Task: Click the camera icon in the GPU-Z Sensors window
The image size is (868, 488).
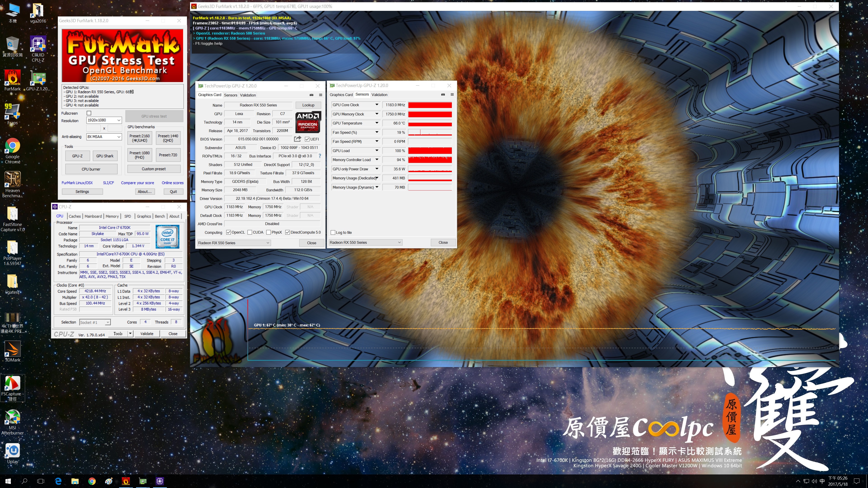Action: [443, 95]
